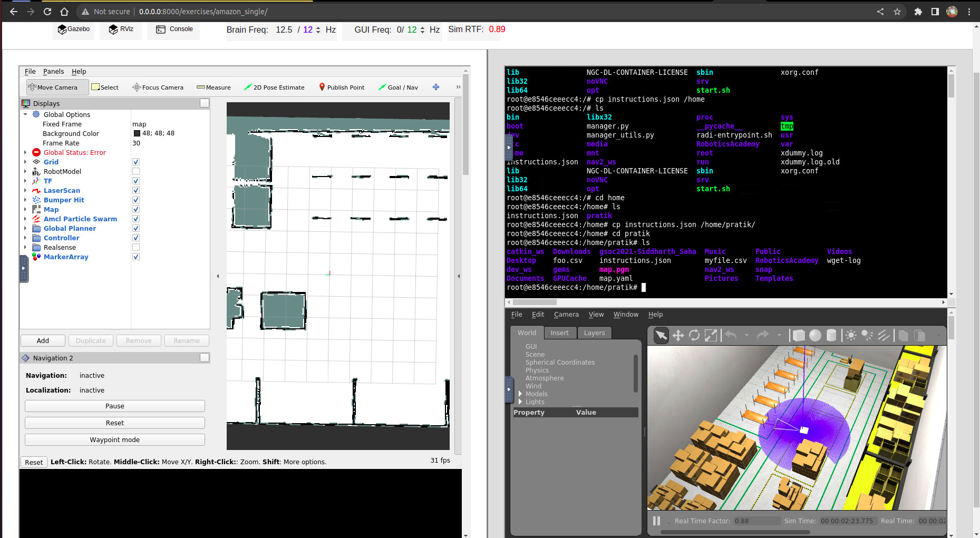980x538 pixels.
Task: Open the Console view
Action: (174, 30)
